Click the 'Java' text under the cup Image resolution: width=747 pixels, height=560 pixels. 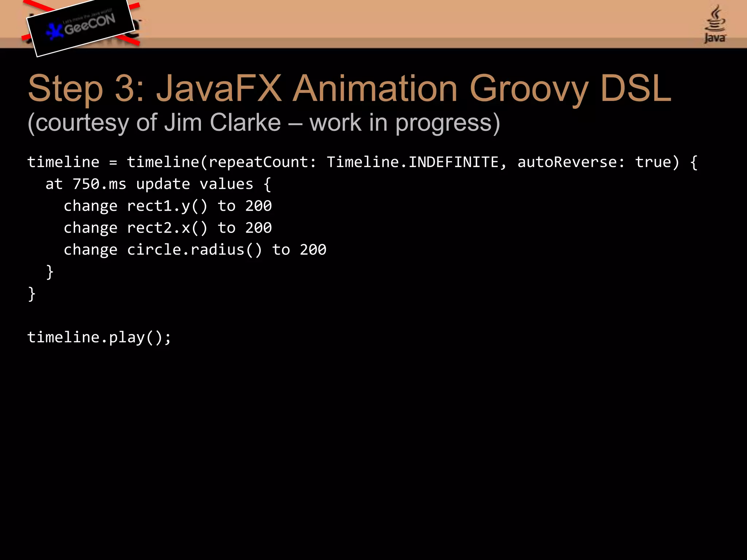click(715, 38)
